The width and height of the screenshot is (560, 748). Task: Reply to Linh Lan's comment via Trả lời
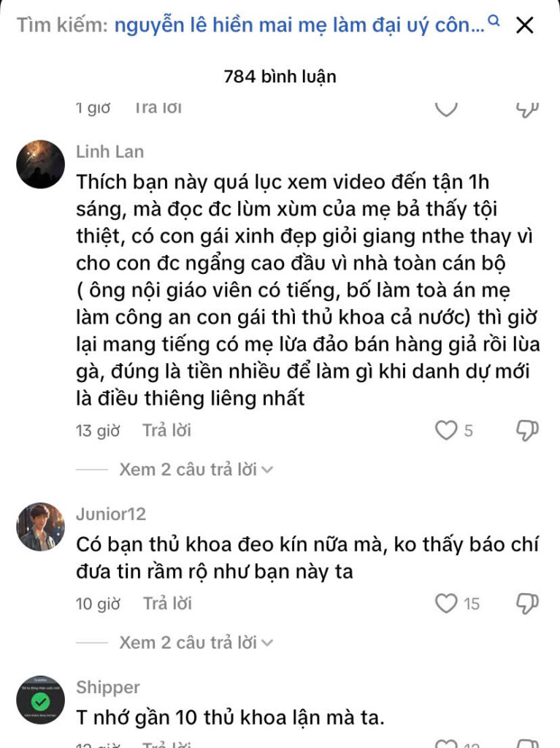point(166,430)
